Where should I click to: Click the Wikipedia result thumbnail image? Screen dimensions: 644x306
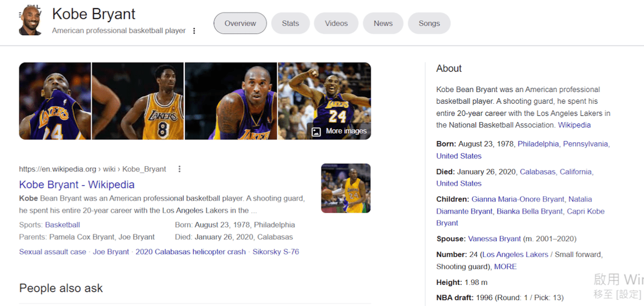click(346, 188)
